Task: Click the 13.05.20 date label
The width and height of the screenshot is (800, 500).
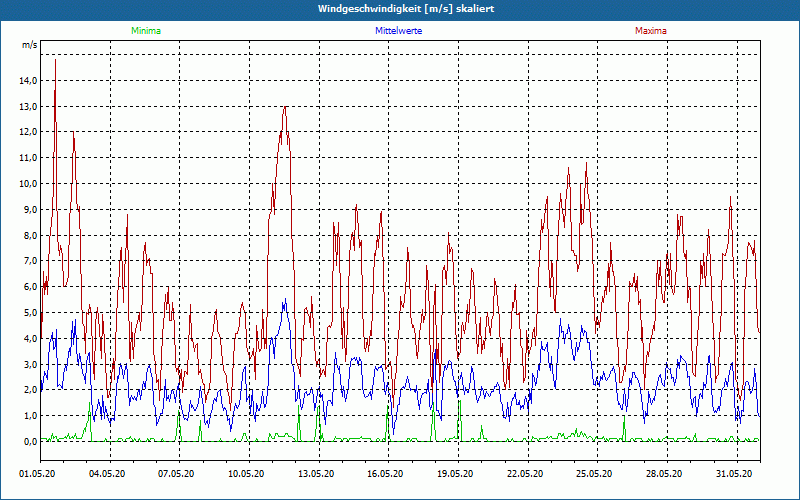Action: [x=316, y=474]
